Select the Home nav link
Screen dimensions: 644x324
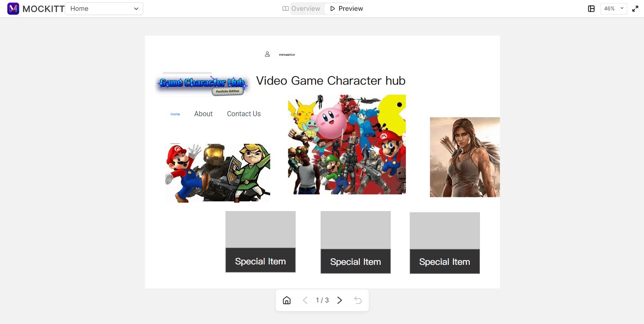pos(175,114)
